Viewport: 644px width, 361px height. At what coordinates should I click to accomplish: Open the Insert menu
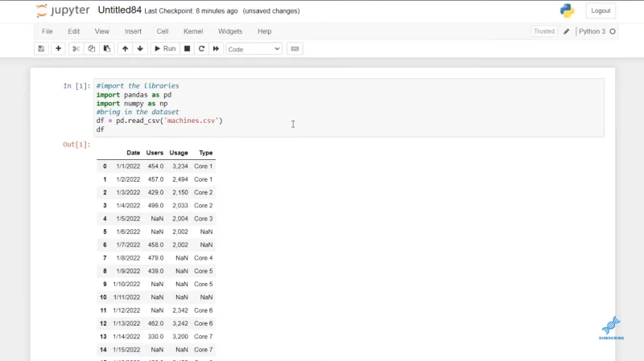133,31
